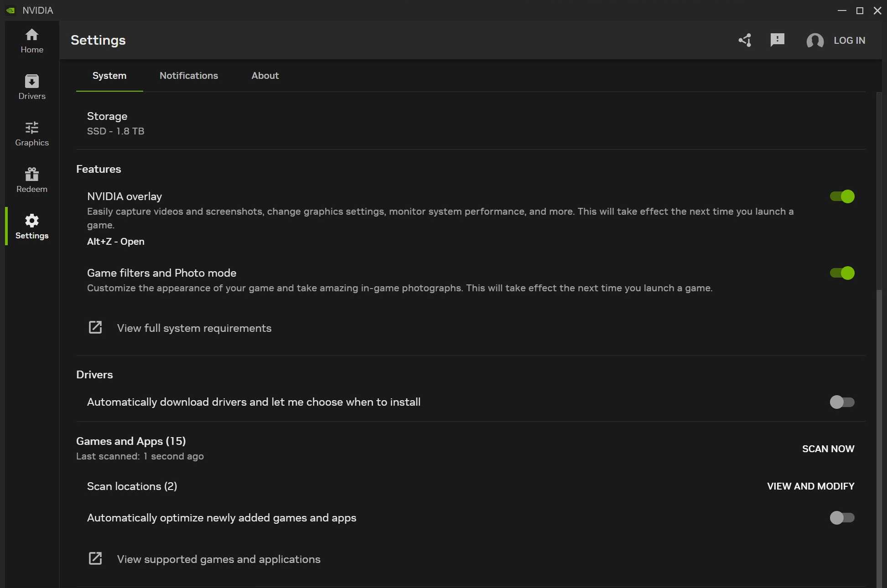
Task: Click SCAN NOW for Games and Apps
Action: [x=828, y=449]
